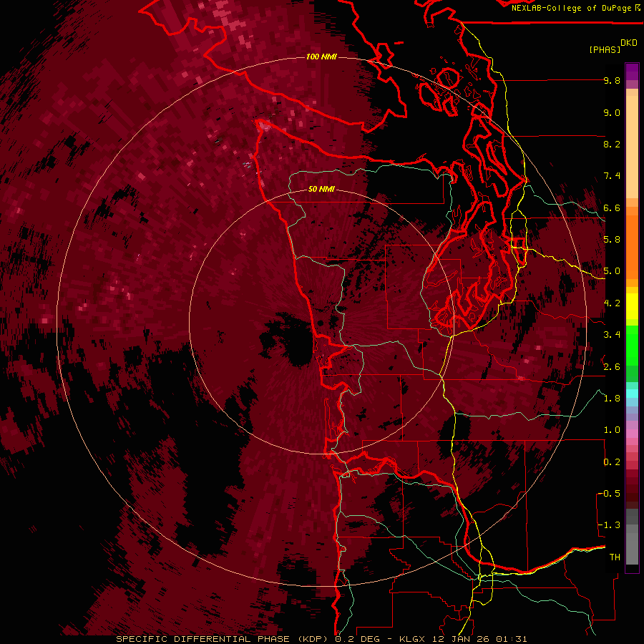Select the 5.0 value on the scale
Image resolution: width=644 pixels, height=644 pixels.
[612, 271]
